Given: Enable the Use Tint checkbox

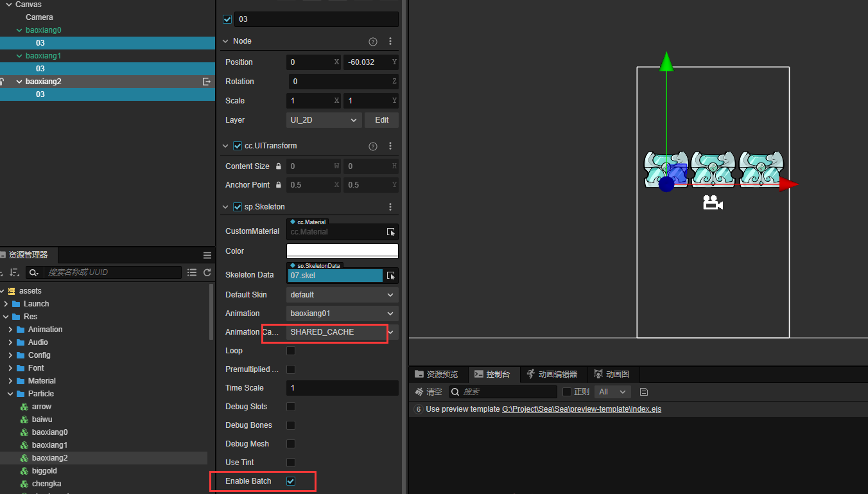Looking at the screenshot, I should 291,463.
